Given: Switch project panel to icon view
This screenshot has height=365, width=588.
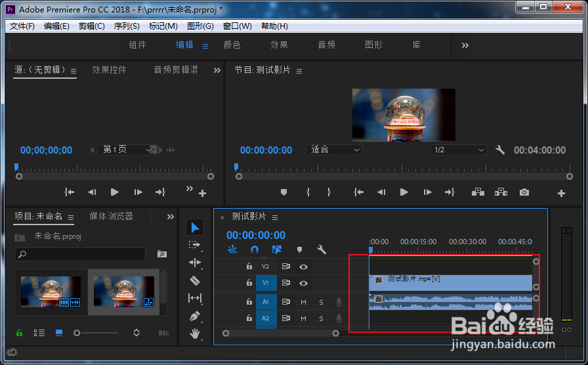Looking at the screenshot, I should [x=59, y=333].
